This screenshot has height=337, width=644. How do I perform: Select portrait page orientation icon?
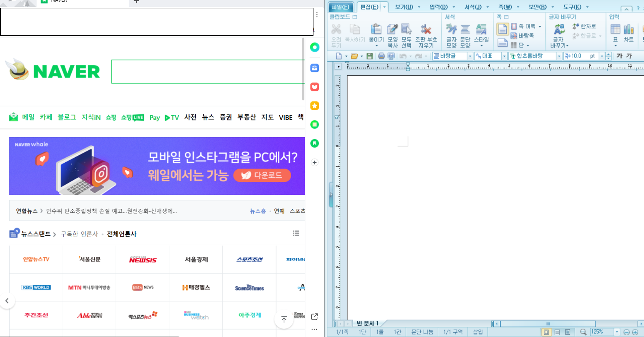coord(502,29)
